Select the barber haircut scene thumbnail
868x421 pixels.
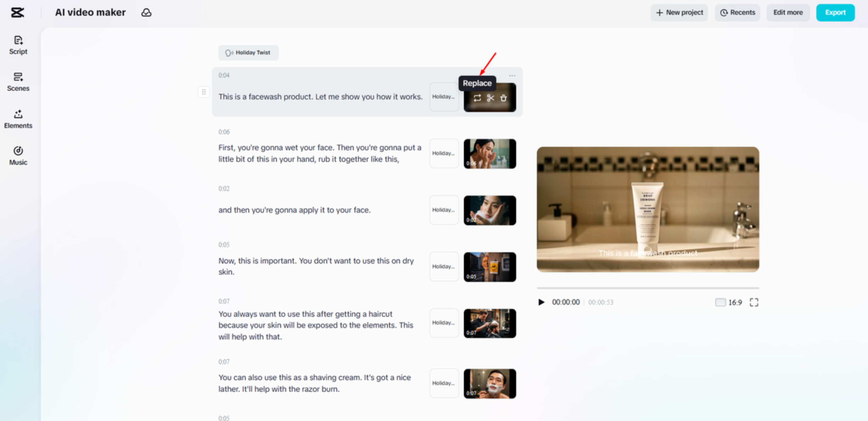[490, 323]
